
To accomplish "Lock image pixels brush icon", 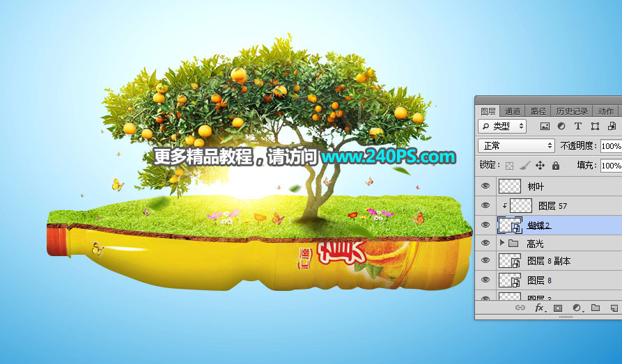I will (x=524, y=165).
